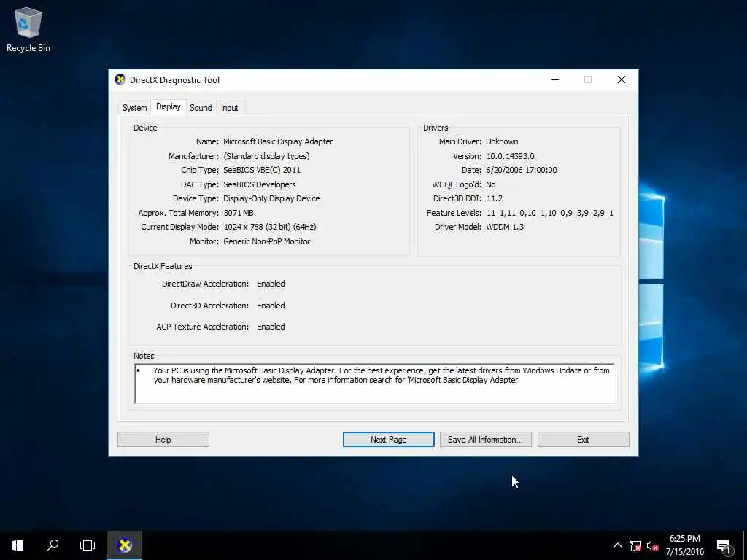This screenshot has height=560, width=747.
Task: Go to Next Page button
Action: click(388, 440)
